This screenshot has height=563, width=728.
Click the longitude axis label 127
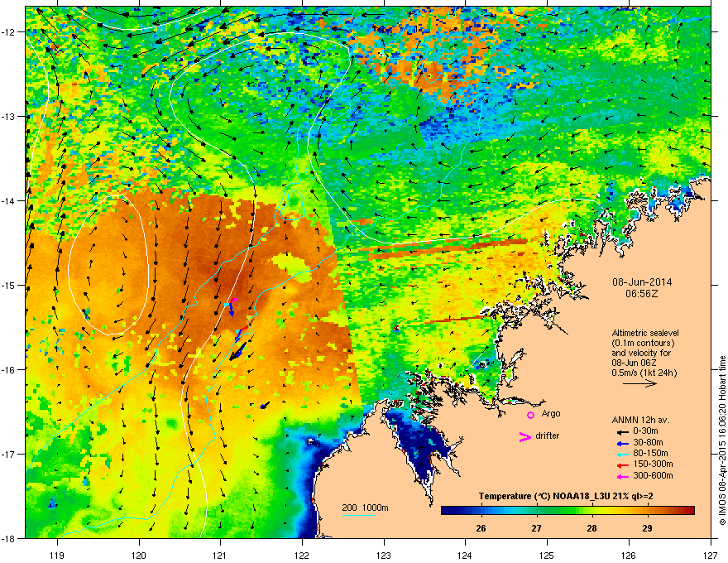[711, 555]
